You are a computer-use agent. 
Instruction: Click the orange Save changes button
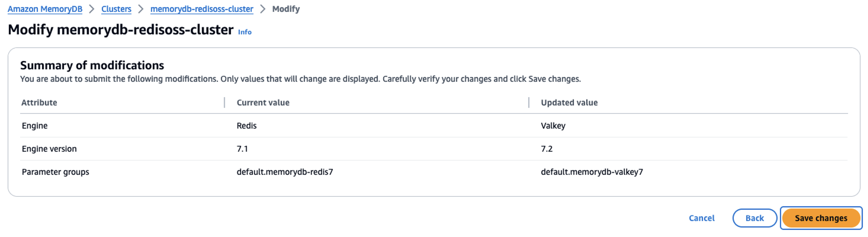(821, 218)
